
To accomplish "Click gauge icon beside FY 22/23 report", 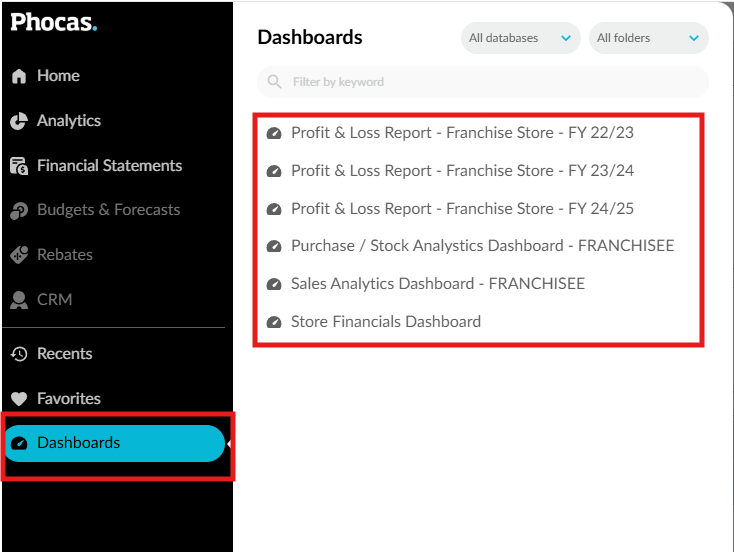I will click(x=274, y=133).
